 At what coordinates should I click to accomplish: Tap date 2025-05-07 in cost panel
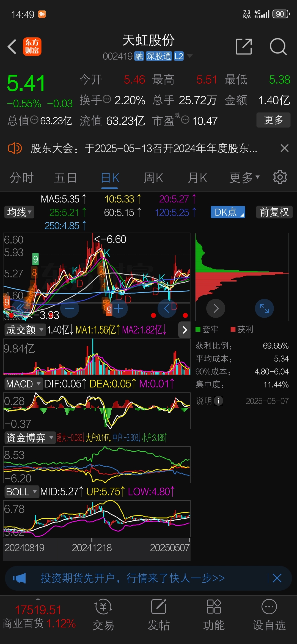(267, 401)
